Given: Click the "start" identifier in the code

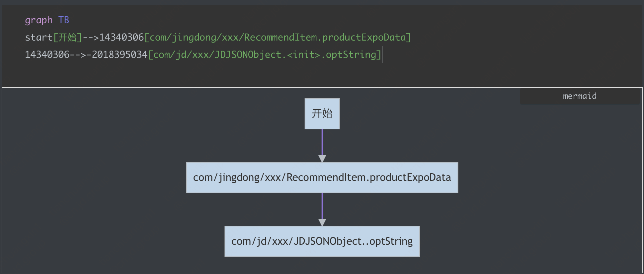Looking at the screenshot, I should (x=39, y=37).
